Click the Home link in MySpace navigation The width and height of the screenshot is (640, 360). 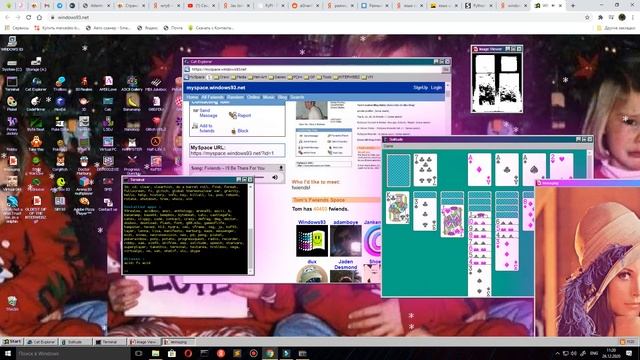(192, 97)
